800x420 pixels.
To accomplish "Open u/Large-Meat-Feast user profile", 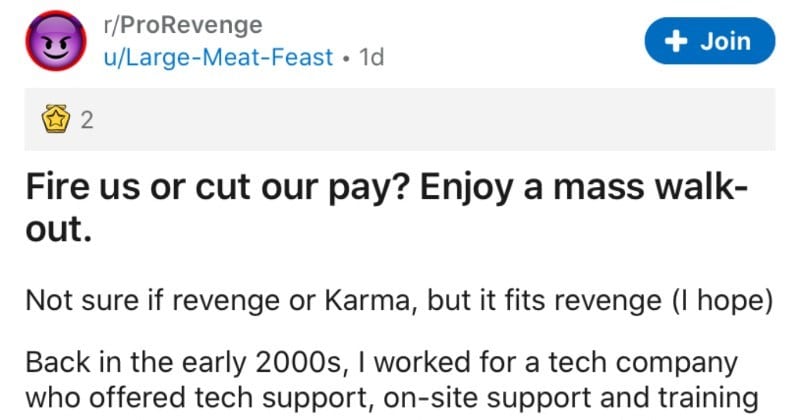I will click(218, 57).
